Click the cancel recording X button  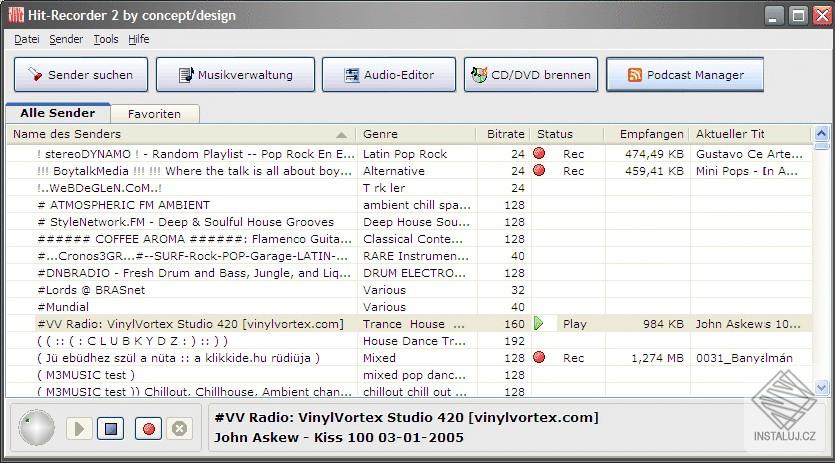pos(180,428)
